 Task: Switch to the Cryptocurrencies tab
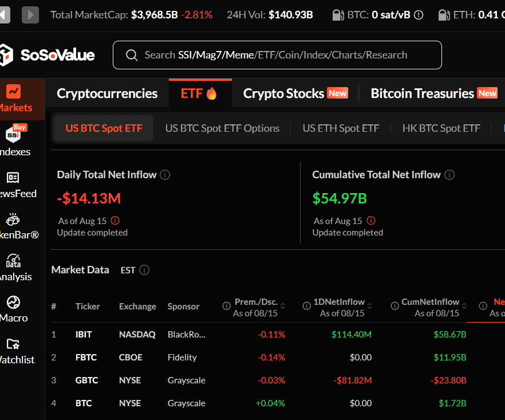coord(107,93)
